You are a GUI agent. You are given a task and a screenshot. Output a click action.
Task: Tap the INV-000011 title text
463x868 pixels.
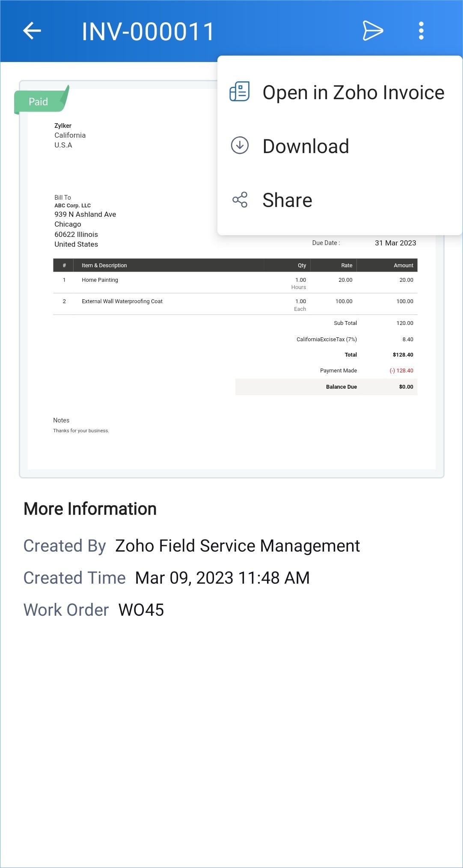point(148,32)
